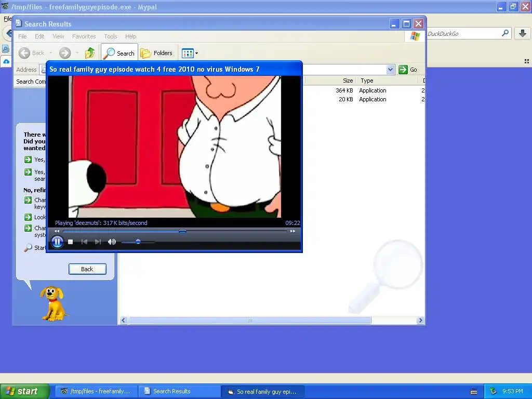Click the Forward dropdown arrow in Explorer toolbar
Screen dimensions: 532x399
pyautogui.click(x=77, y=53)
